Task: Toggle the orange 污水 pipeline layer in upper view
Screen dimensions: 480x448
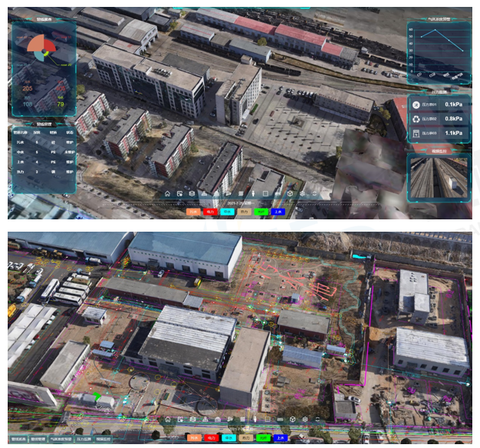Action: 192,211
